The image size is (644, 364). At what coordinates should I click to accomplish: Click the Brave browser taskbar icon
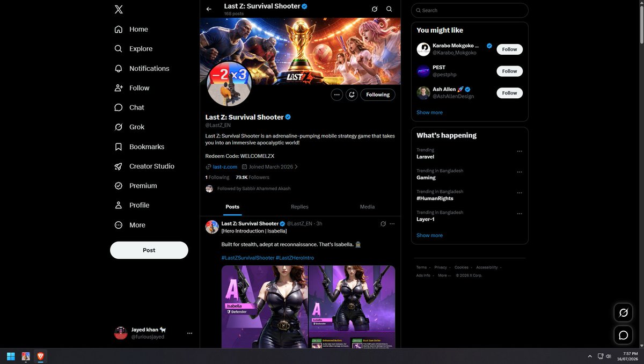pos(40,356)
